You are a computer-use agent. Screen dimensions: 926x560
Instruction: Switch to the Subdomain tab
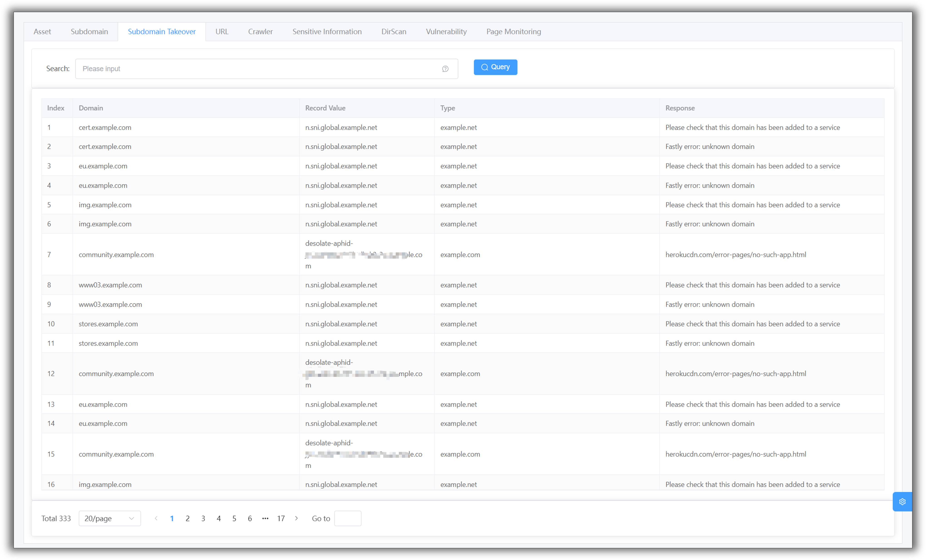coord(89,32)
